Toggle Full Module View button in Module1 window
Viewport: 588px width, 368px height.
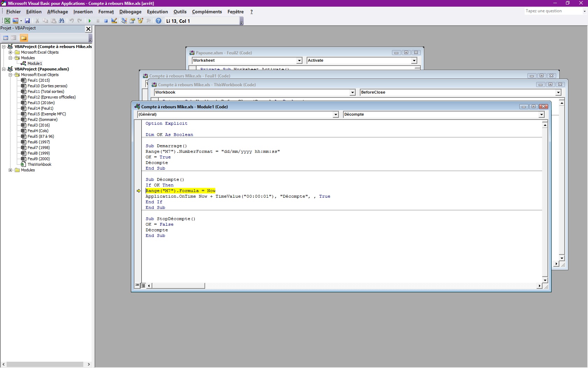[x=143, y=286]
